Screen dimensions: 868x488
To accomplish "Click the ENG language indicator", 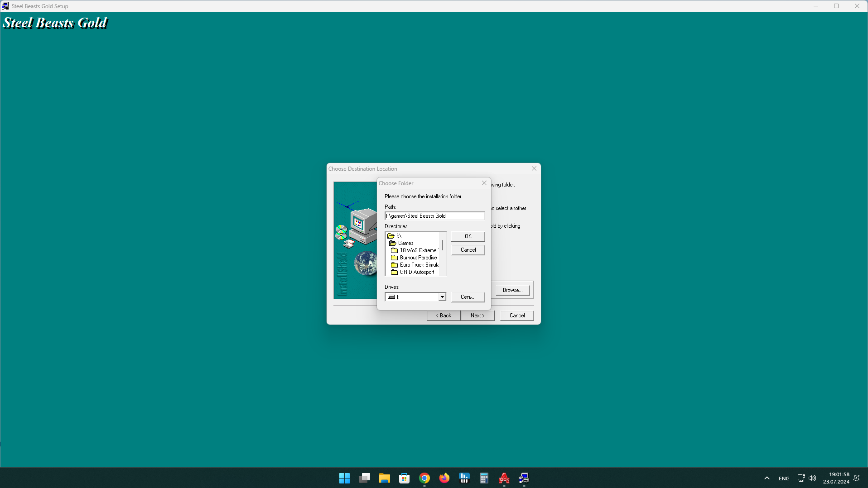I will tap(784, 478).
